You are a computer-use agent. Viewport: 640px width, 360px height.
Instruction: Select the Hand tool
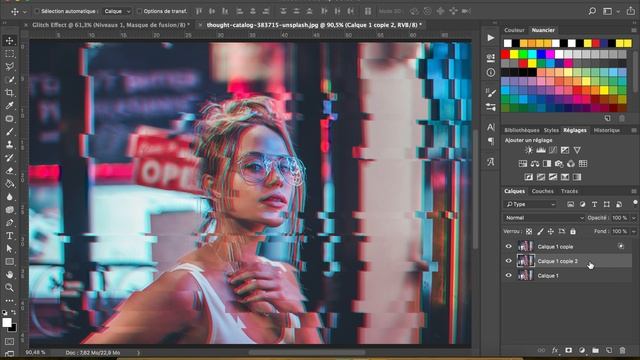point(9,275)
